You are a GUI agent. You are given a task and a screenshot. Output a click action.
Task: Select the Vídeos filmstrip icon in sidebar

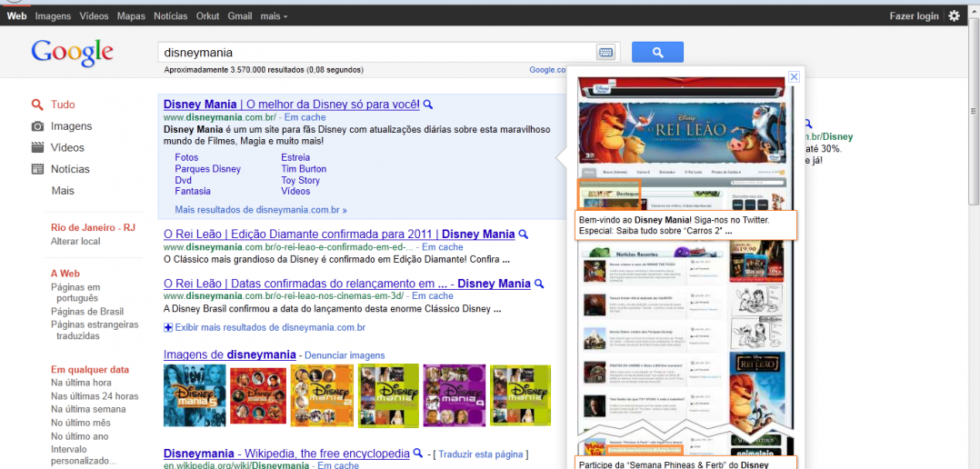(x=37, y=147)
